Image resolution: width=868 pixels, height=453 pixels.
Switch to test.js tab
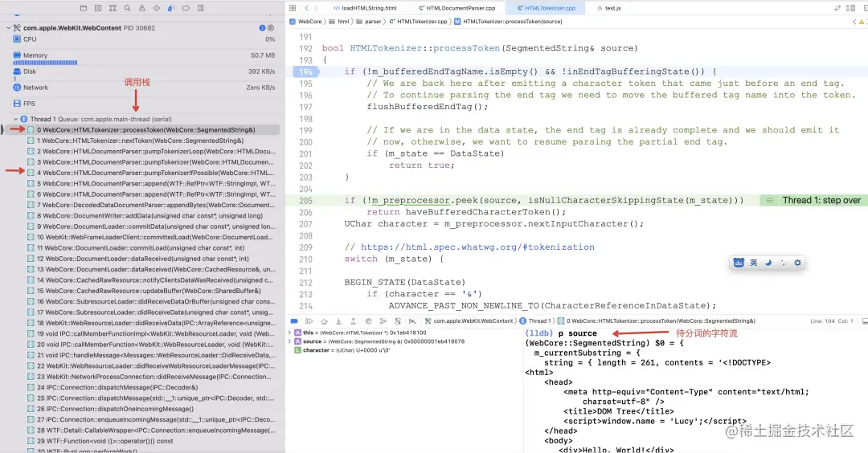(x=609, y=8)
